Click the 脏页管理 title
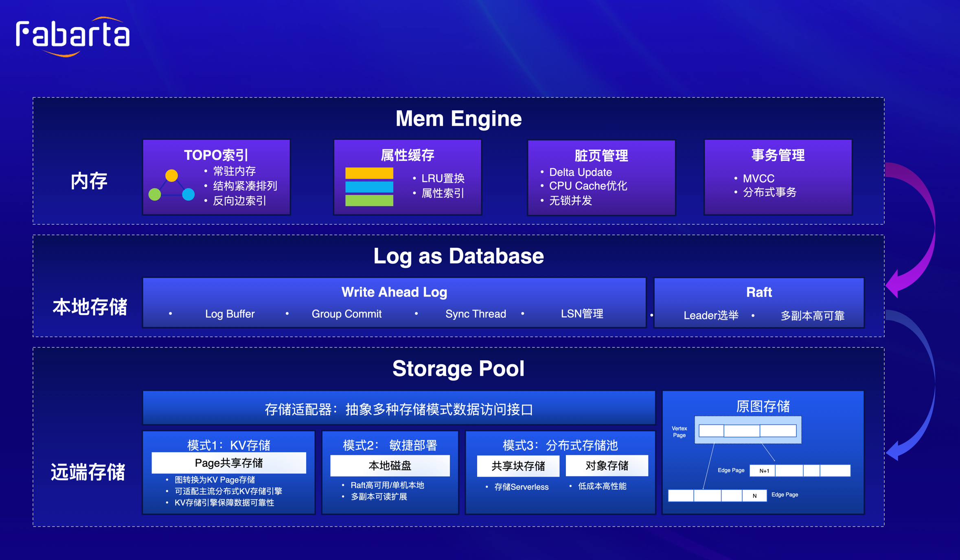Viewport: 960px width, 560px height. [601, 155]
